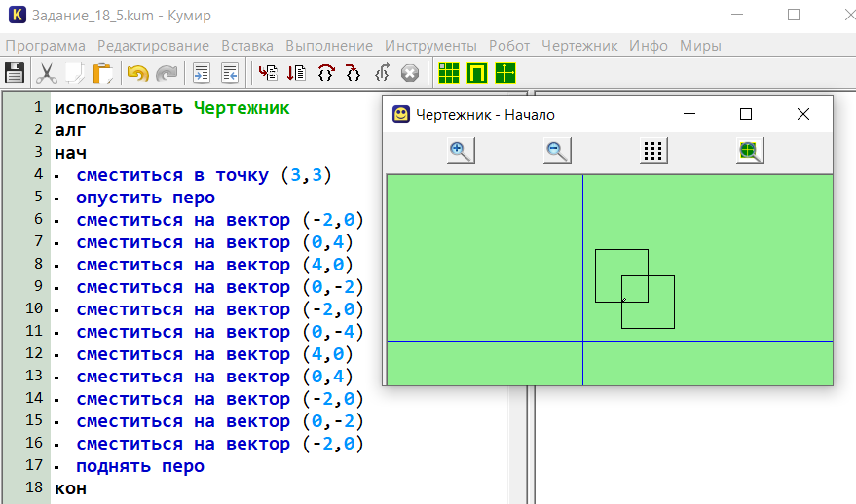
Task: Click the green Robot window icon
Action: 476,73
